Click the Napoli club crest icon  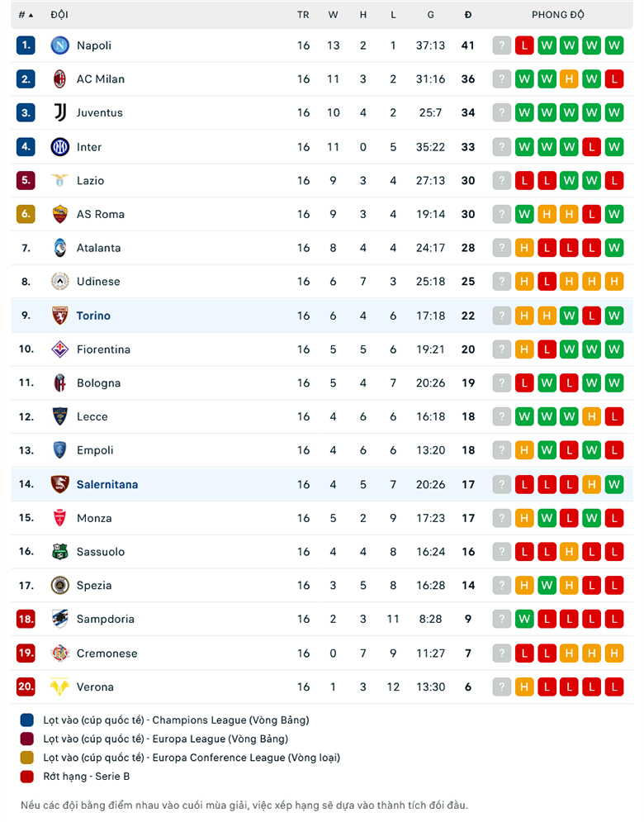click(59, 45)
